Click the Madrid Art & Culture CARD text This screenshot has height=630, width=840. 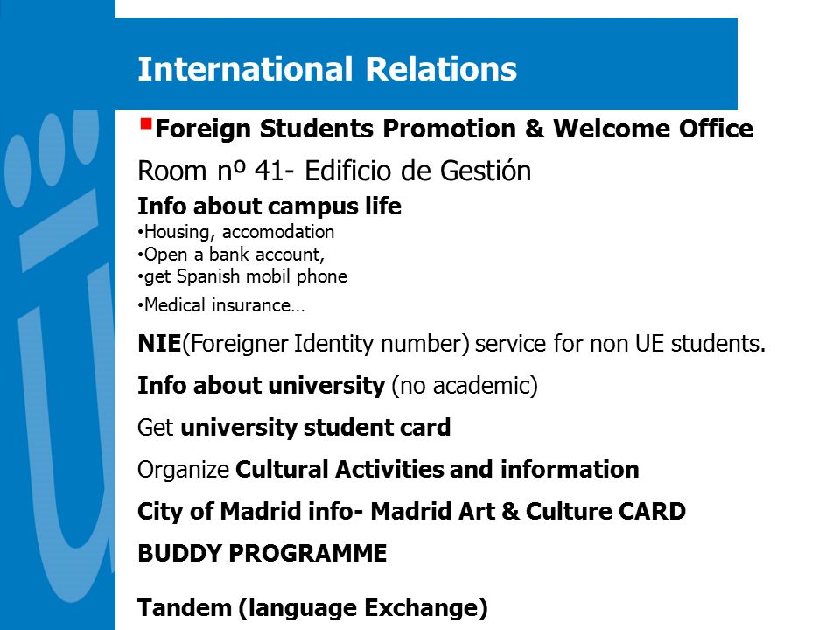pos(528,512)
